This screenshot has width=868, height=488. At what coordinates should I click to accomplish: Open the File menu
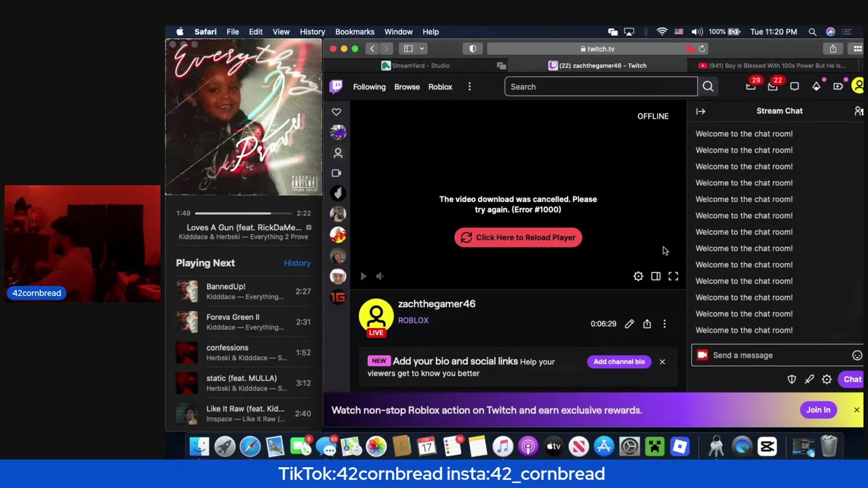[x=233, y=32]
